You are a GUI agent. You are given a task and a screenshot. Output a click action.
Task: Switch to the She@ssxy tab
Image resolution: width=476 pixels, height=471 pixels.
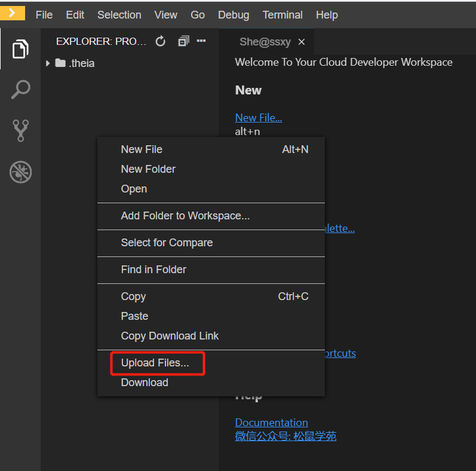[265, 42]
